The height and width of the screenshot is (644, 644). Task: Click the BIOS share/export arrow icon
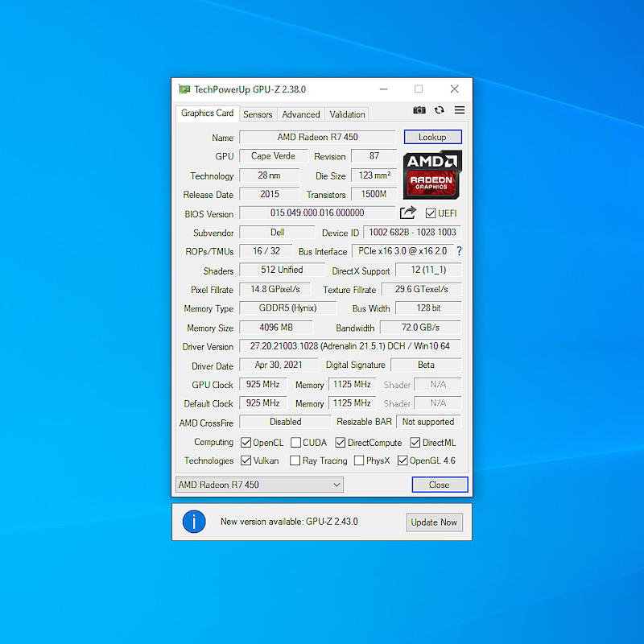[408, 213]
